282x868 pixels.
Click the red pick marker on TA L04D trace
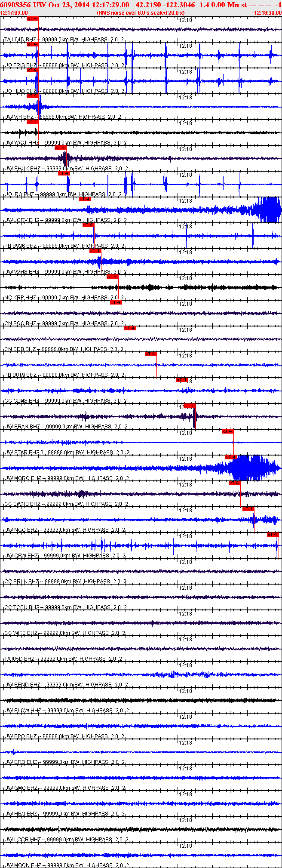click(x=33, y=18)
